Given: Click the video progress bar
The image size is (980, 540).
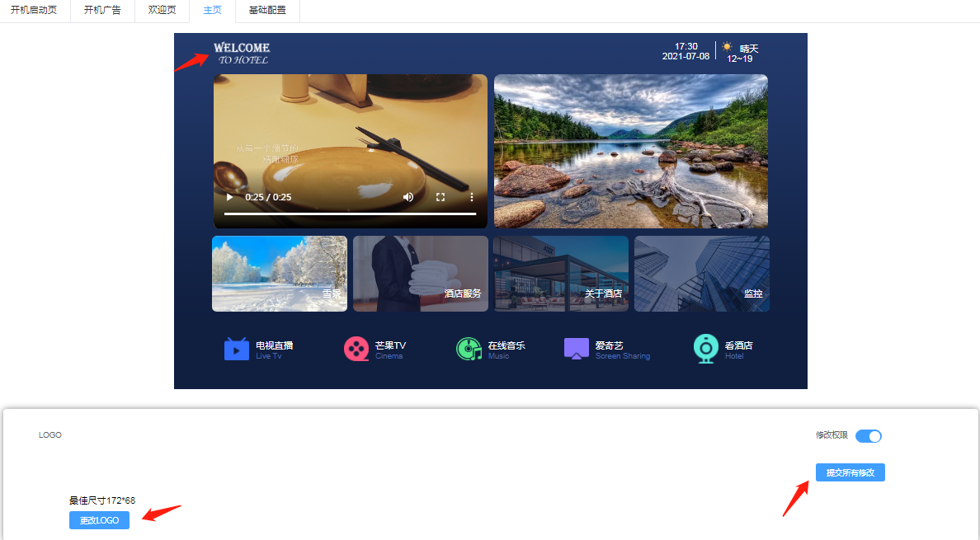Looking at the screenshot, I should 350,214.
